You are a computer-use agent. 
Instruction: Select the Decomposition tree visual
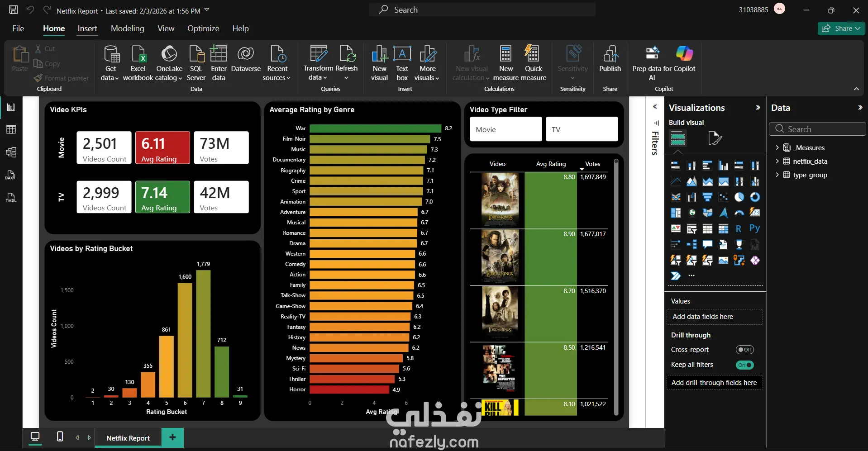pos(692,245)
